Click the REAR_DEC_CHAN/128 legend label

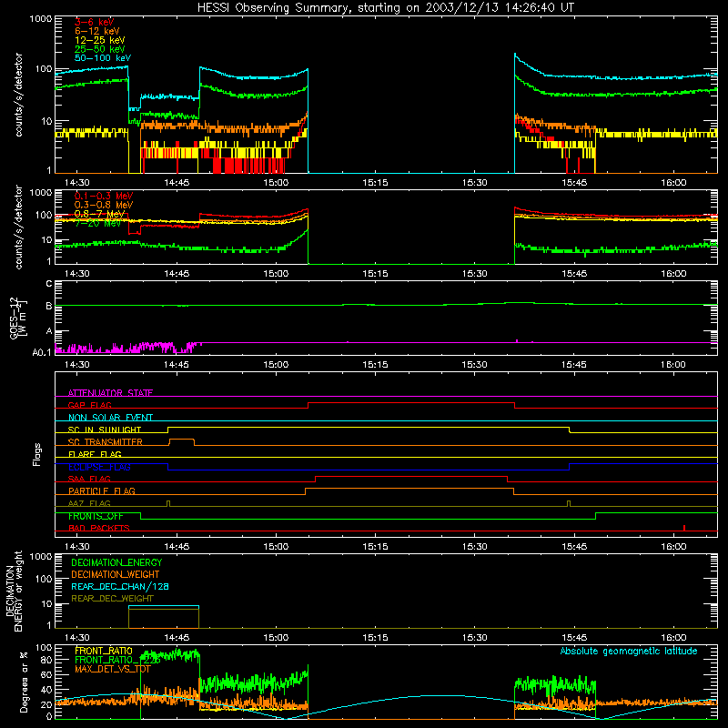click(x=120, y=586)
